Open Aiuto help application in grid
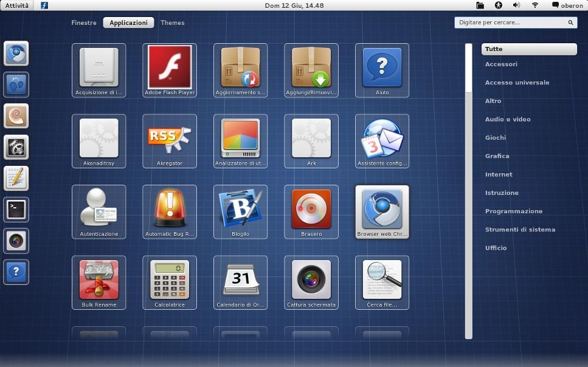 point(382,70)
